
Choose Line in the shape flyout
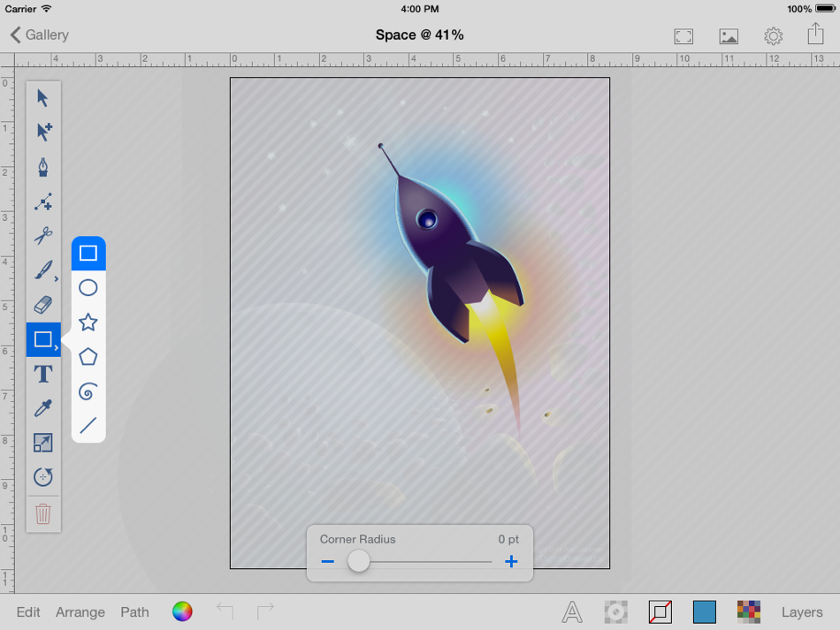[x=88, y=426]
